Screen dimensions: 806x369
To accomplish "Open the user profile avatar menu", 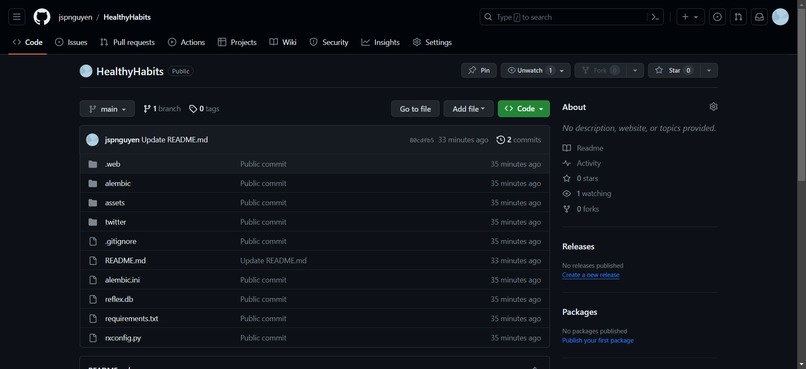I will [780, 17].
